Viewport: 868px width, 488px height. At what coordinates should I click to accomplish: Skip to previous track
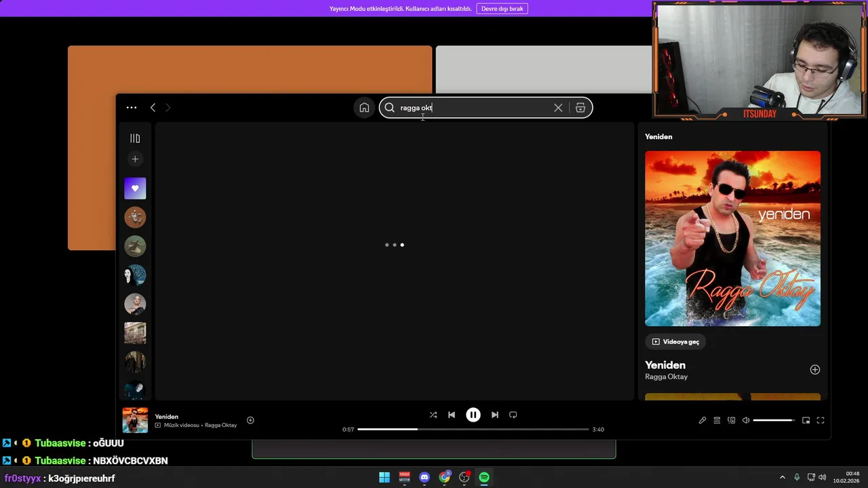click(x=452, y=415)
